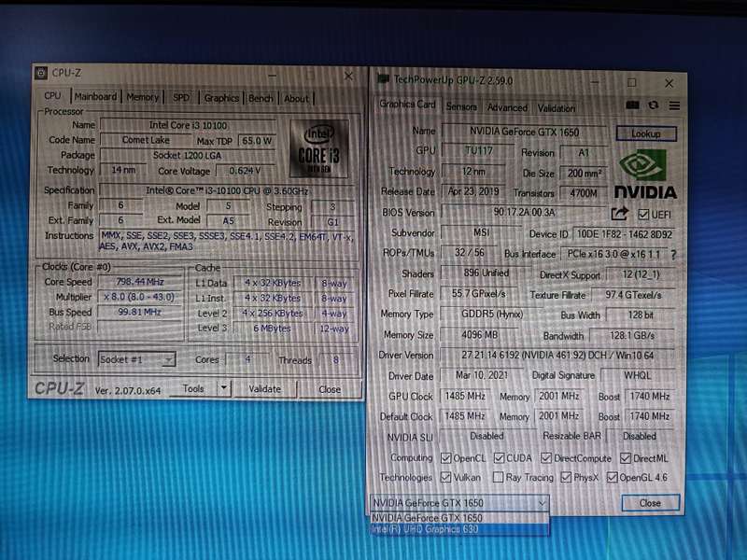Image resolution: width=747 pixels, height=560 pixels.
Task: Click the GPU Name field
Action: (x=525, y=132)
